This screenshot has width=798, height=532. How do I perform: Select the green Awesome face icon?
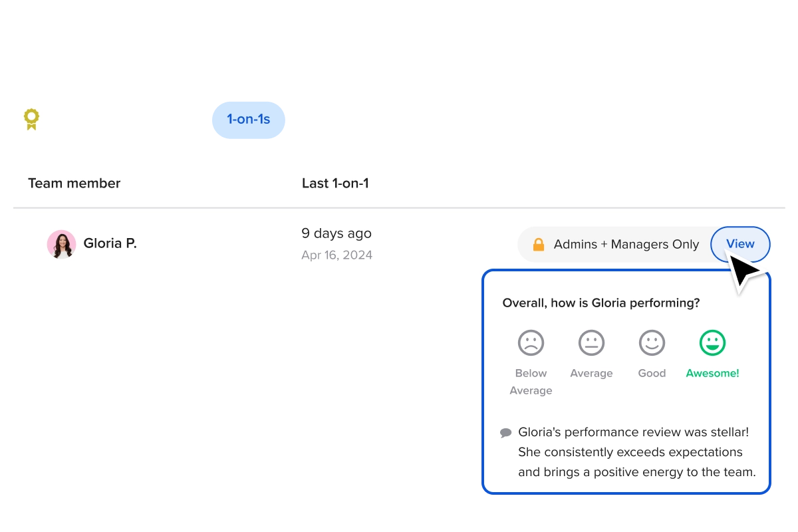[712, 343]
